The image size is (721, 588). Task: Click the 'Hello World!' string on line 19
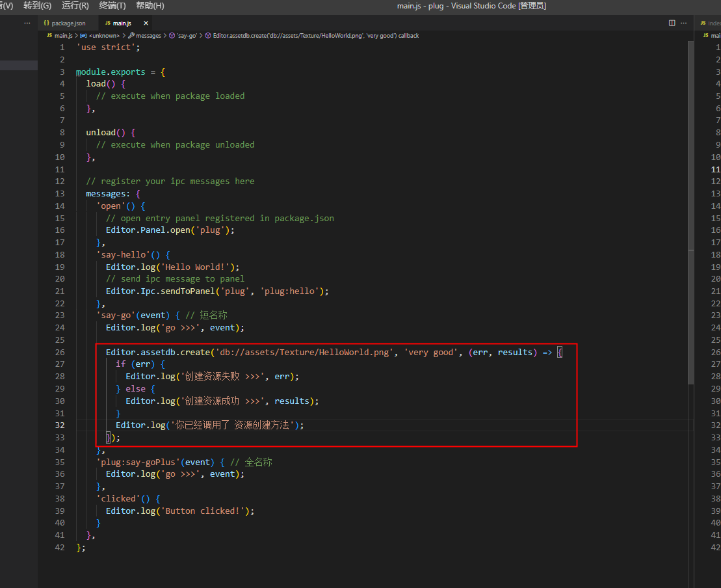click(x=197, y=267)
